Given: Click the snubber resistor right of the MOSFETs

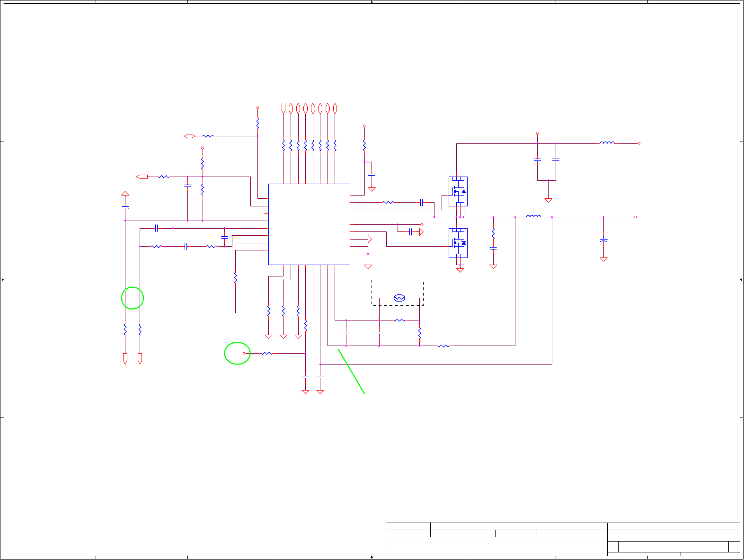Looking at the screenshot, I should (x=493, y=234).
